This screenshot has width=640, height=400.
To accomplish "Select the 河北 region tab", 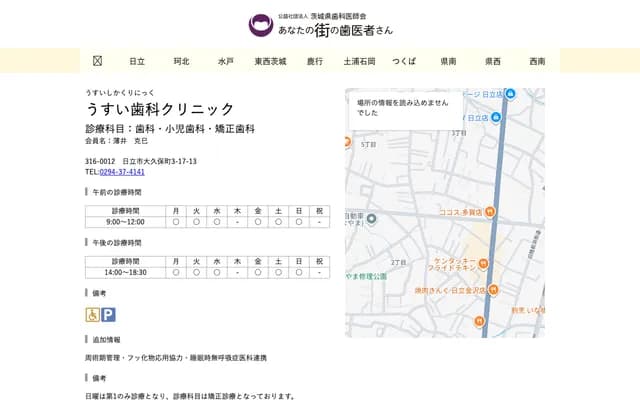I will coord(181,61).
